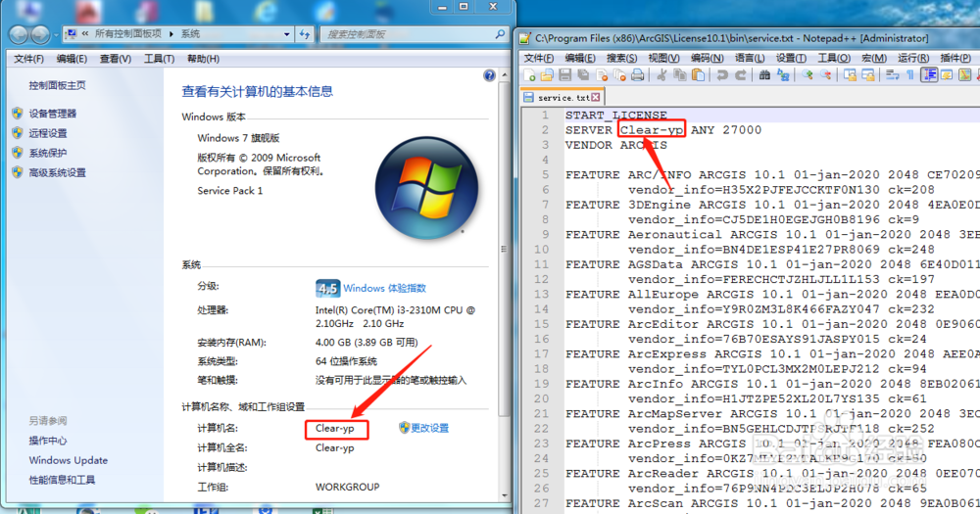The width and height of the screenshot is (980, 514).
Task: Click the Redo arrow in Notepad++ toolbar
Action: (x=741, y=75)
